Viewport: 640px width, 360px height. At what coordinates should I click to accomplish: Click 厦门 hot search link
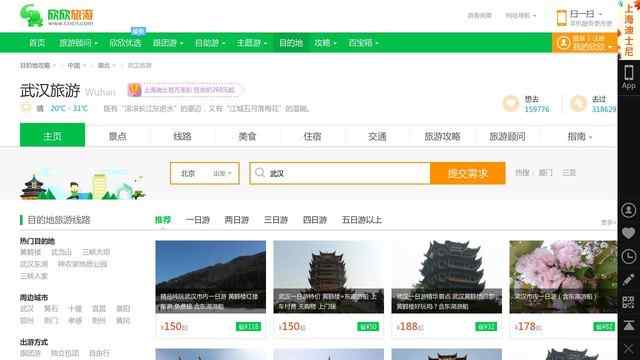coord(545,173)
